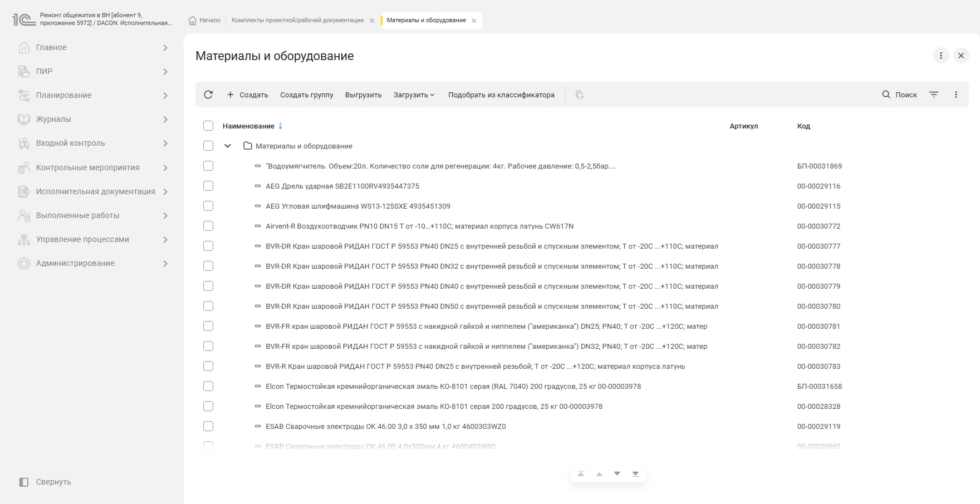Screen dimensions: 980x504
Task: Close the Материалы и оборудование tab
Action: (x=474, y=21)
